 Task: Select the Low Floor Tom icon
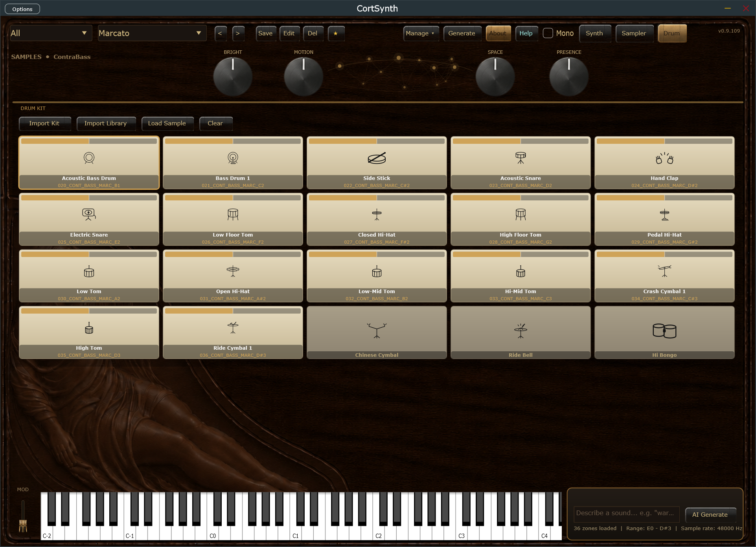click(233, 215)
